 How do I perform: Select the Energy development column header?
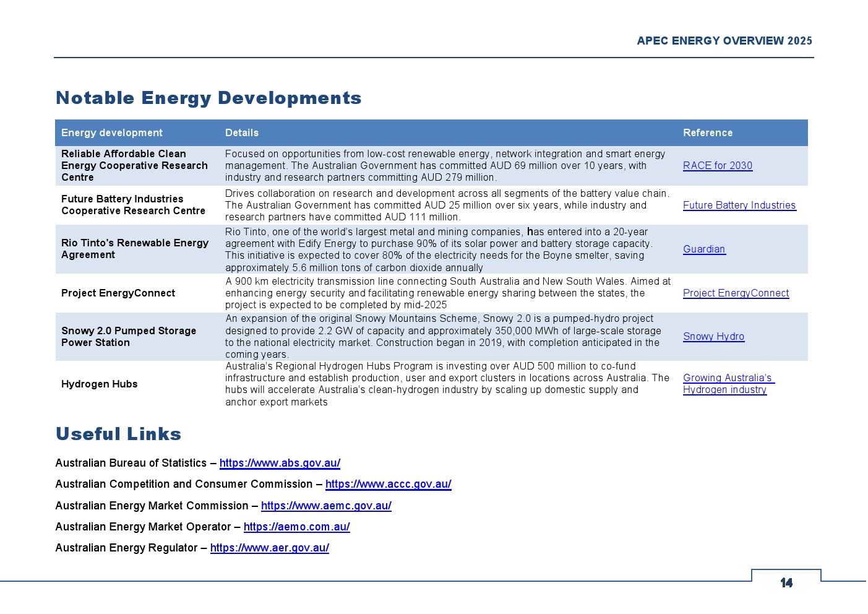[x=112, y=133]
